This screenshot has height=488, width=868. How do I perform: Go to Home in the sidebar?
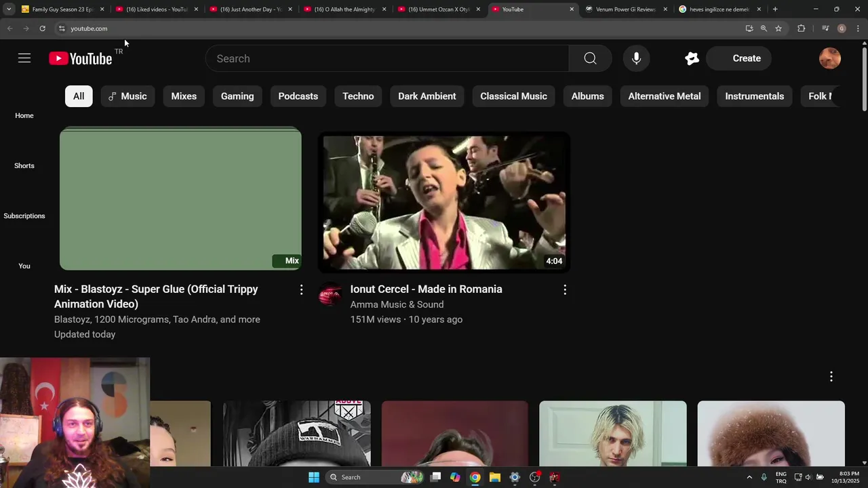pos(24,115)
